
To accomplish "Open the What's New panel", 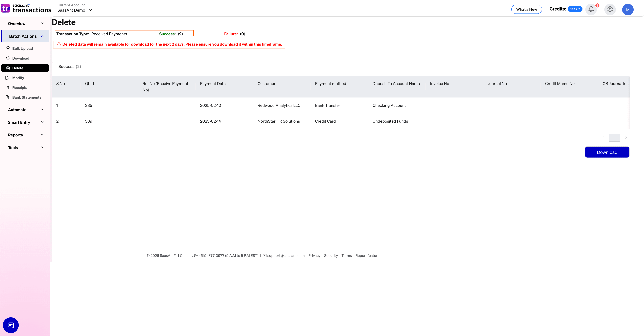I will coord(527,9).
